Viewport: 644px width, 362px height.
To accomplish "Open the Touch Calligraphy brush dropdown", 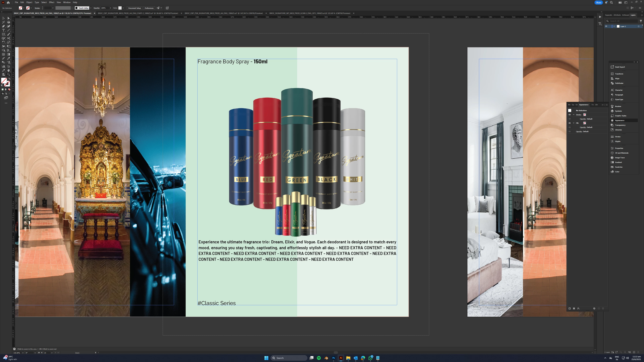I will (x=91, y=8).
